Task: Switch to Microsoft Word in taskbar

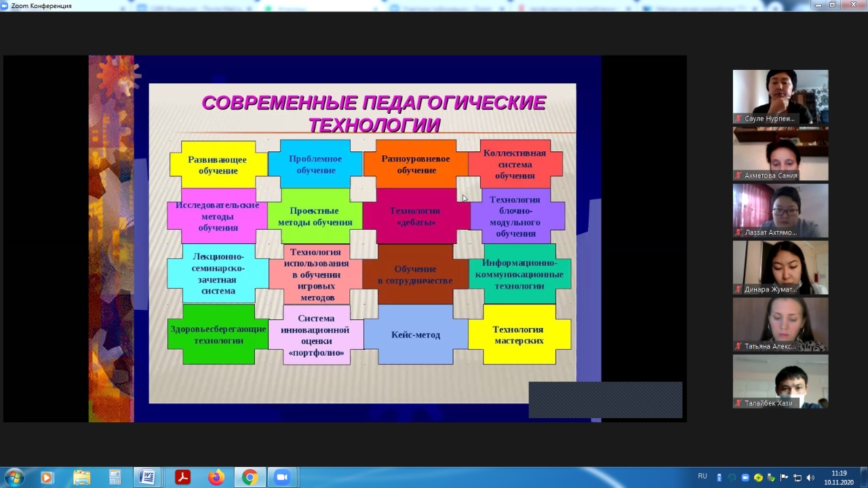Action: [x=145, y=477]
